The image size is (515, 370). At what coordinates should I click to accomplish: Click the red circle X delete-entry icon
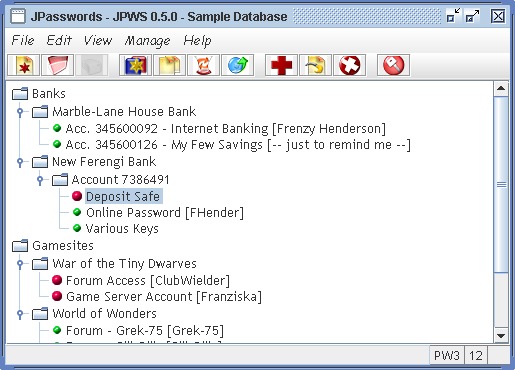coord(349,65)
